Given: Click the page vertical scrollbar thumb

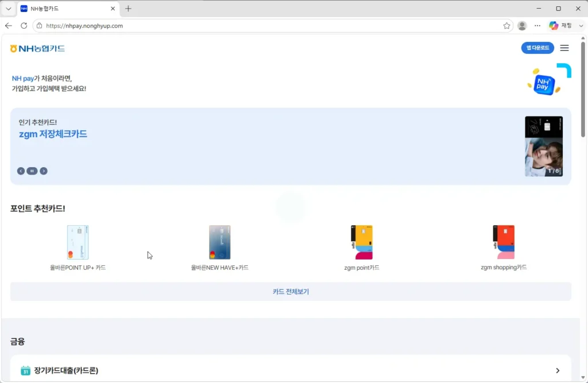Looking at the screenshot, I should point(583,89).
